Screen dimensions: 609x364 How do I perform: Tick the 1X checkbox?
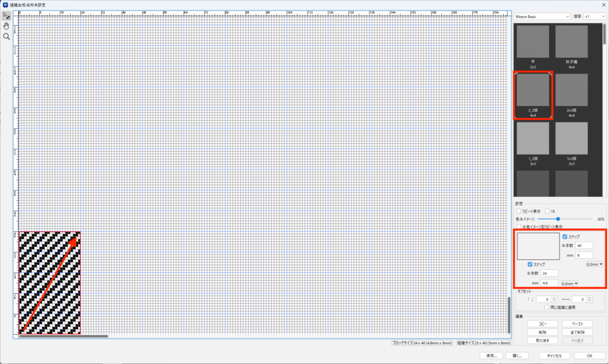point(547,211)
